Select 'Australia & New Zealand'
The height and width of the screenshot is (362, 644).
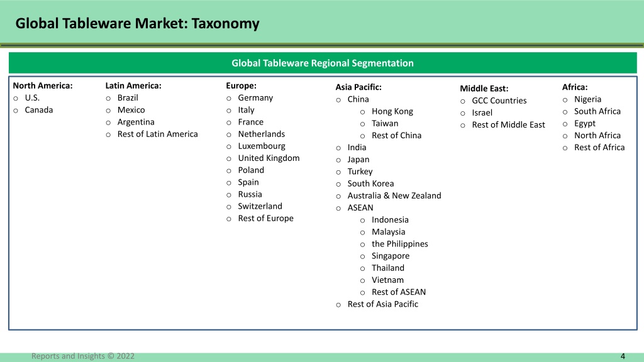pos(394,196)
